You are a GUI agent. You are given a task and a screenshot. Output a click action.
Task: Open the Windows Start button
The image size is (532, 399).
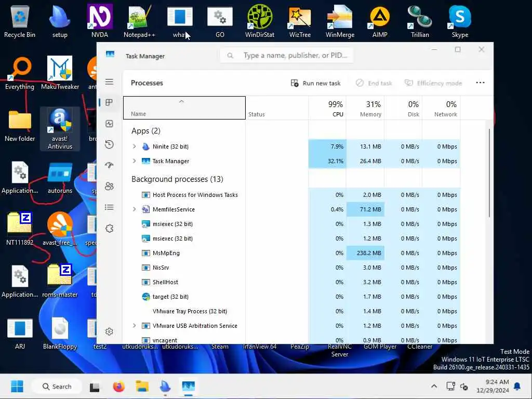pos(17,386)
